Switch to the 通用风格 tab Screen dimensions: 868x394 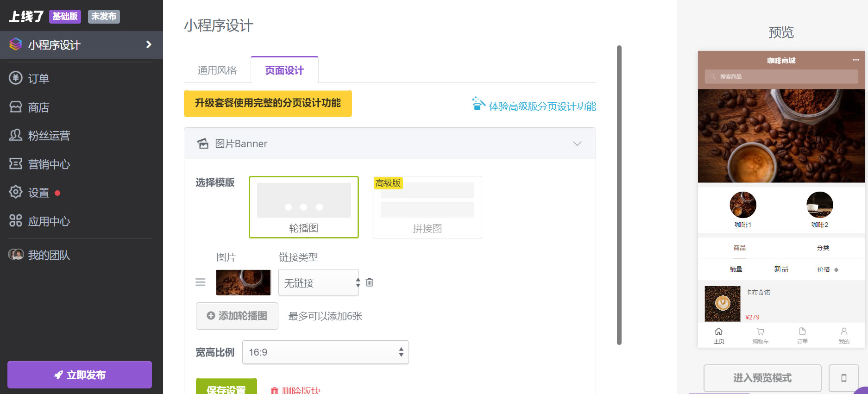(x=217, y=70)
